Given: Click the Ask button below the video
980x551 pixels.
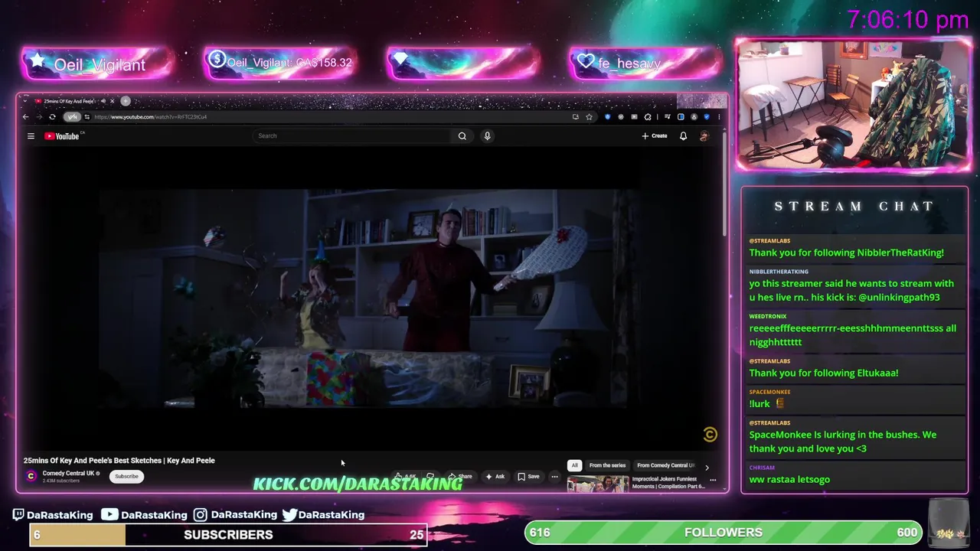Looking at the screenshot, I should click(495, 476).
